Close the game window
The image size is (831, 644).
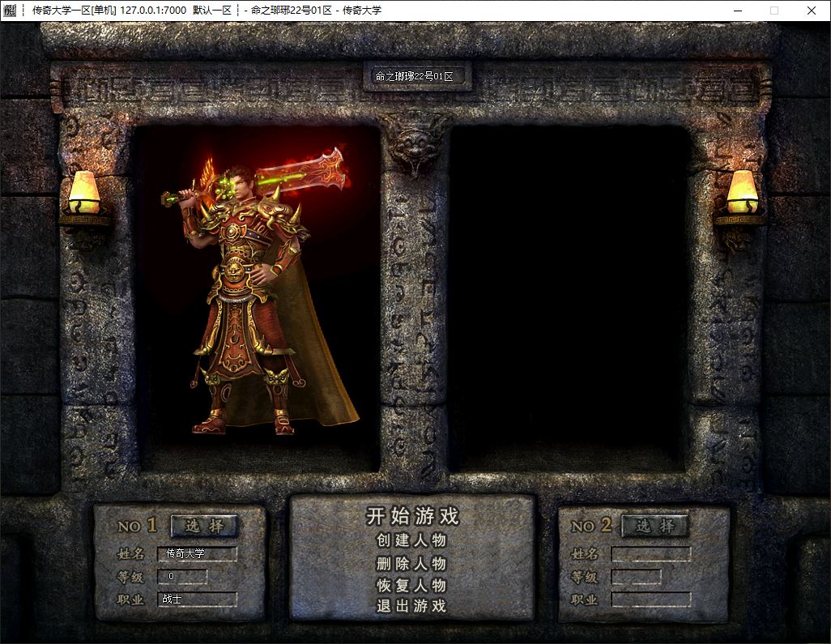tap(811, 11)
